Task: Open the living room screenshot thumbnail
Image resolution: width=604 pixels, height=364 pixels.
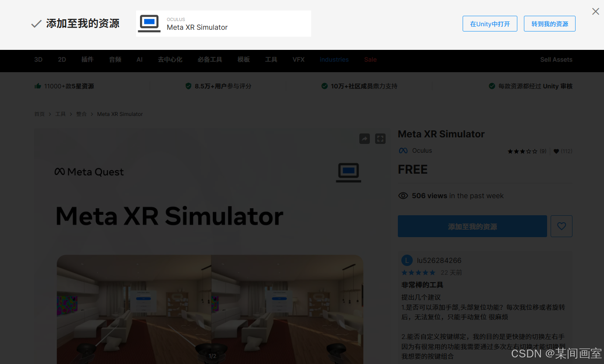Action: [x=210, y=309]
